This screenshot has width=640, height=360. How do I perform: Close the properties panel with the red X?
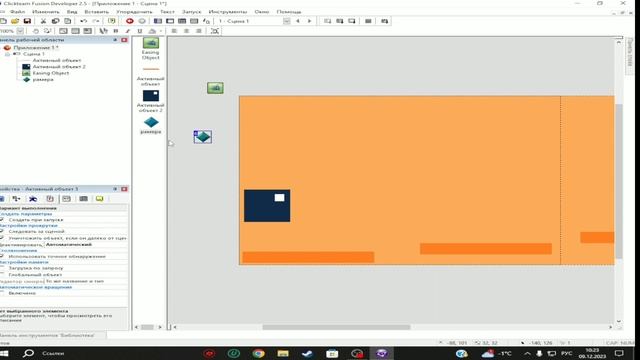tap(124, 189)
